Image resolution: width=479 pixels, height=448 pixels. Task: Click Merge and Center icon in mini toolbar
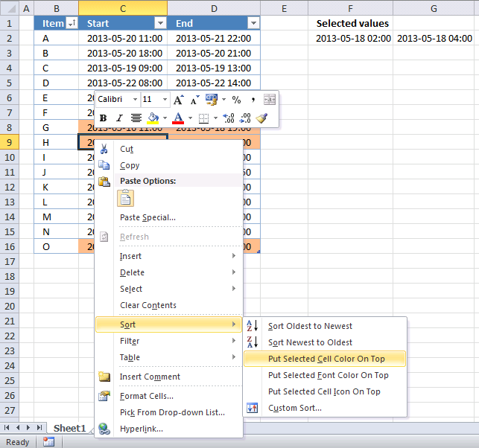[270, 100]
